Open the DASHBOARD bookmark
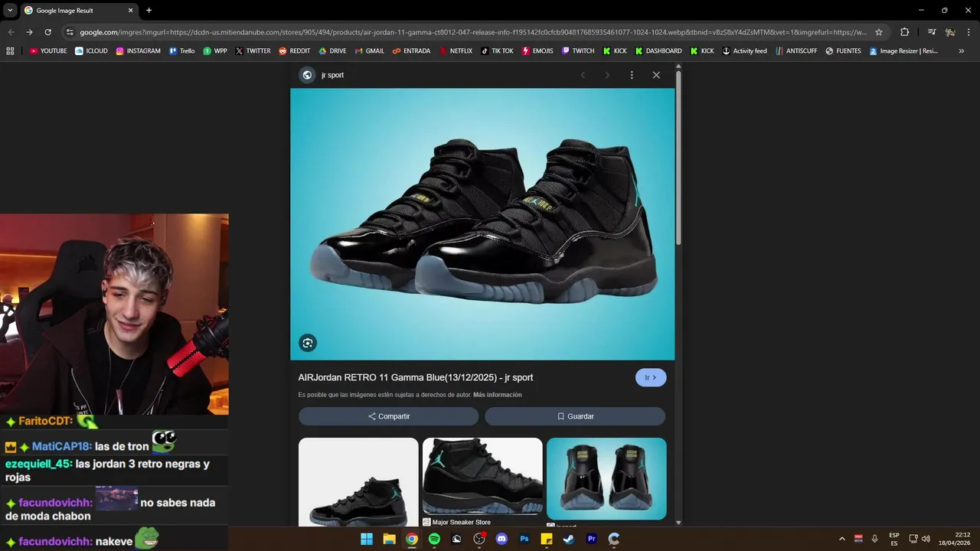Image resolution: width=980 pixels, height=551 pixels. point(658,51)
